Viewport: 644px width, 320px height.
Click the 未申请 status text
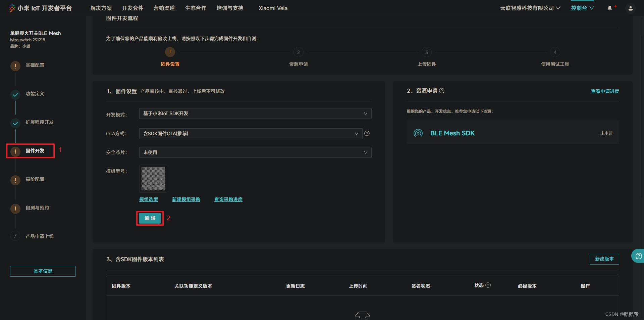pos(606,133)
